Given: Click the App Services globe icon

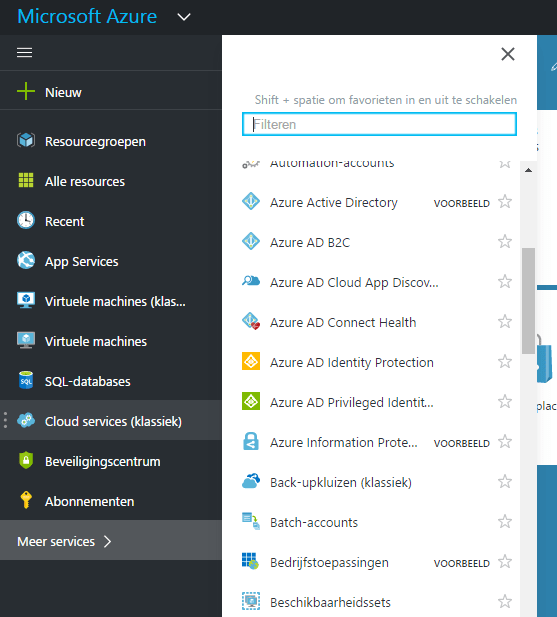Looking at the screenshot, I should point(26,260).
